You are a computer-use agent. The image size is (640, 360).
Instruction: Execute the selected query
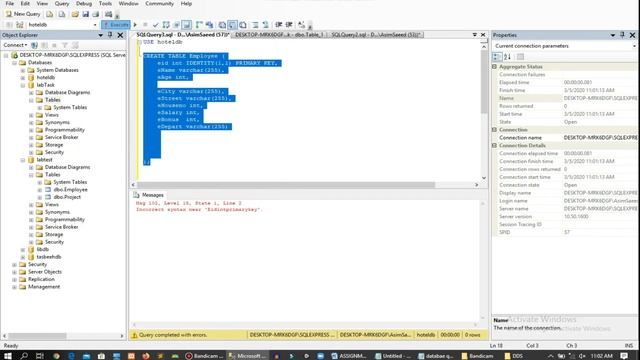(116, 25)
